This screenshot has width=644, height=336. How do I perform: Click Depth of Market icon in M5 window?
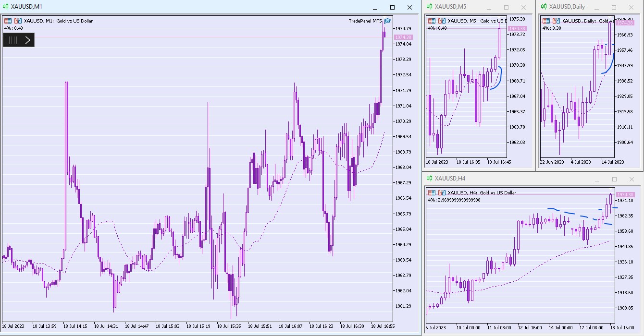pyautogui.click(x=442, y=21)
